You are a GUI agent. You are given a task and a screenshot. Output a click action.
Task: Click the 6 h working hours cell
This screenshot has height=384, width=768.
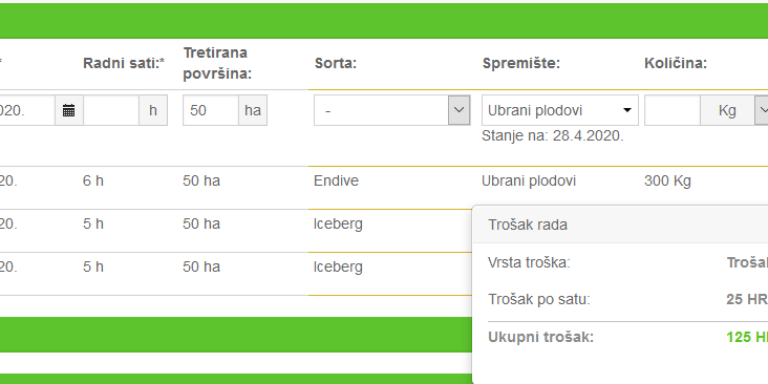pyautogui.click(x=93, y=181)
